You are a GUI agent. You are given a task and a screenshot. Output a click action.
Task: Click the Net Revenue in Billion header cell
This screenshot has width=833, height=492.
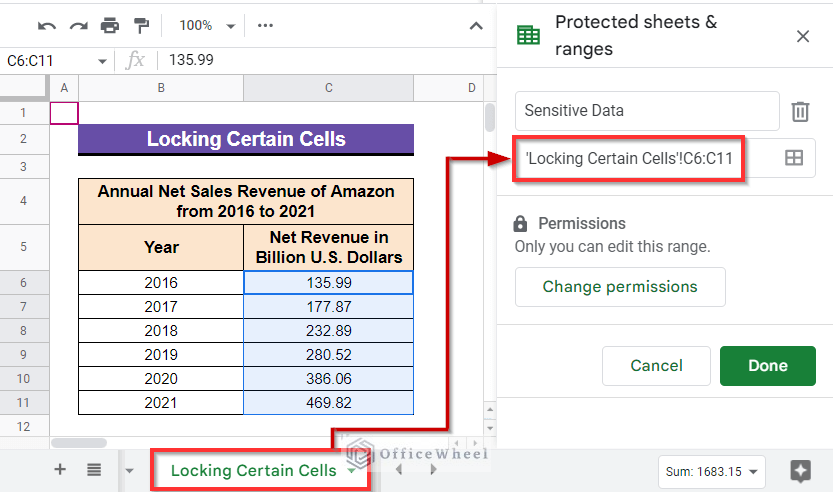328,248
